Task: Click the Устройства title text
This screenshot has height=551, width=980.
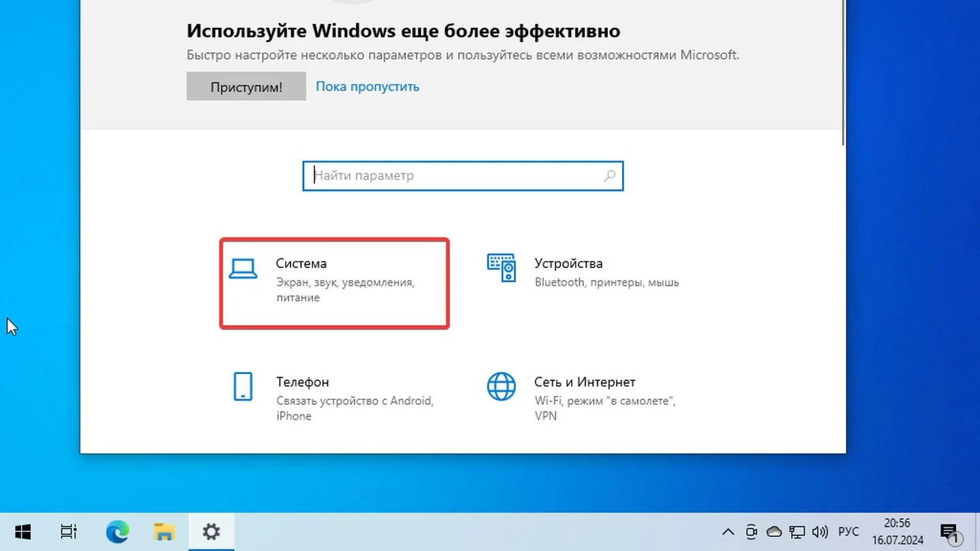Action: 568,263
